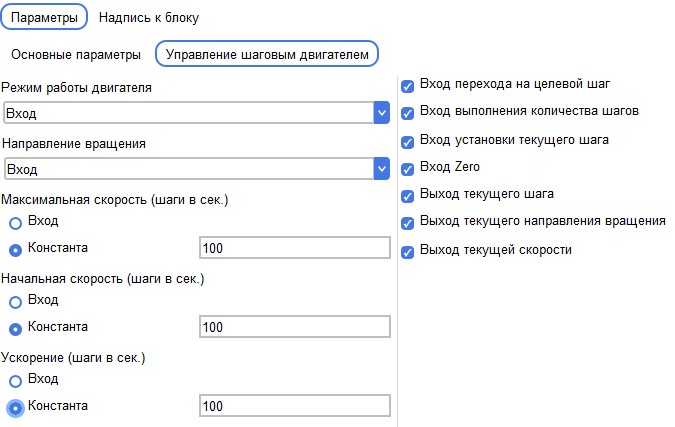Switch to the Параметры tab
Image resolution: width=675 pixels, height=427 pixels.
pyautogui.click(x=44, y=17)
